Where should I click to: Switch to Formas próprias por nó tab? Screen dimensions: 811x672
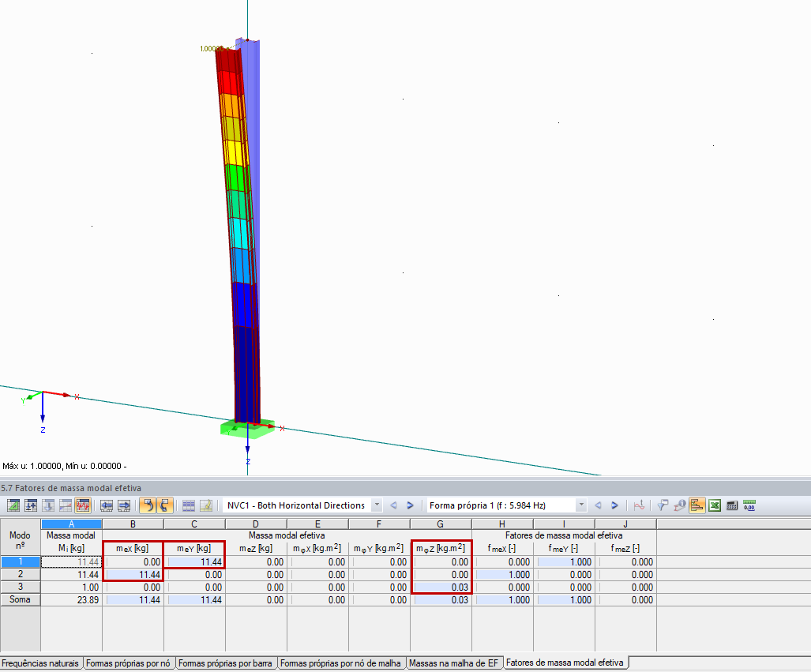click(128, 663)
